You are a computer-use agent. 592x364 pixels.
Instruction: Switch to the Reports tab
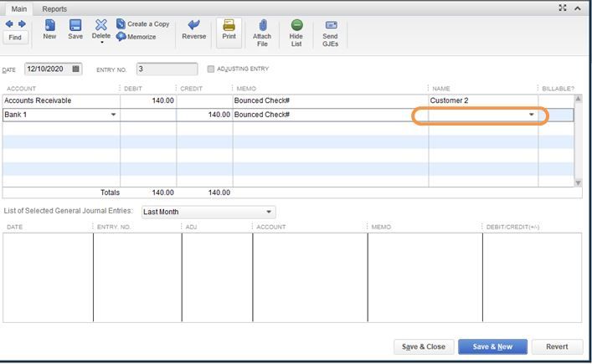tap(54, 8)
